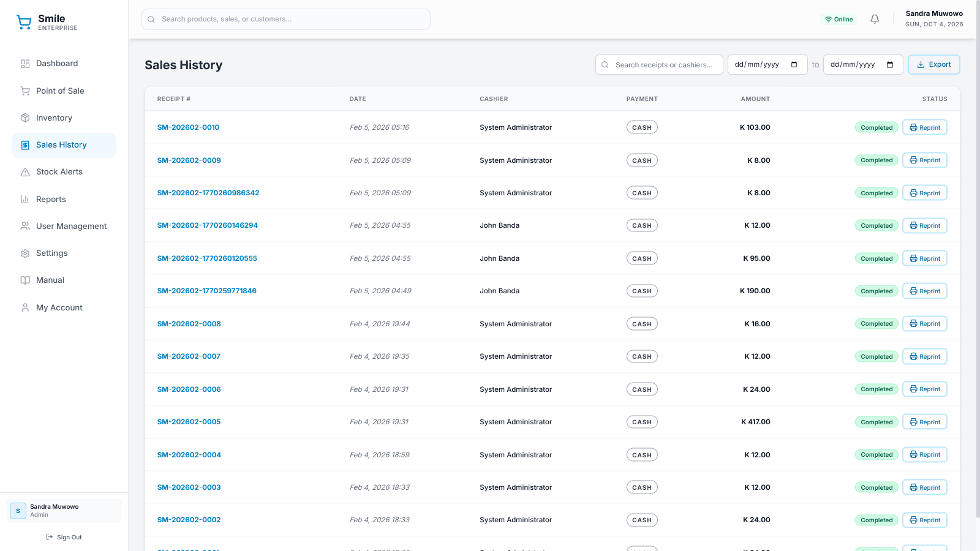This screenshot has width=980, height=551.
Task: Open receipt link SM-202602-1770260120555
Action: [x=207, y=258]
